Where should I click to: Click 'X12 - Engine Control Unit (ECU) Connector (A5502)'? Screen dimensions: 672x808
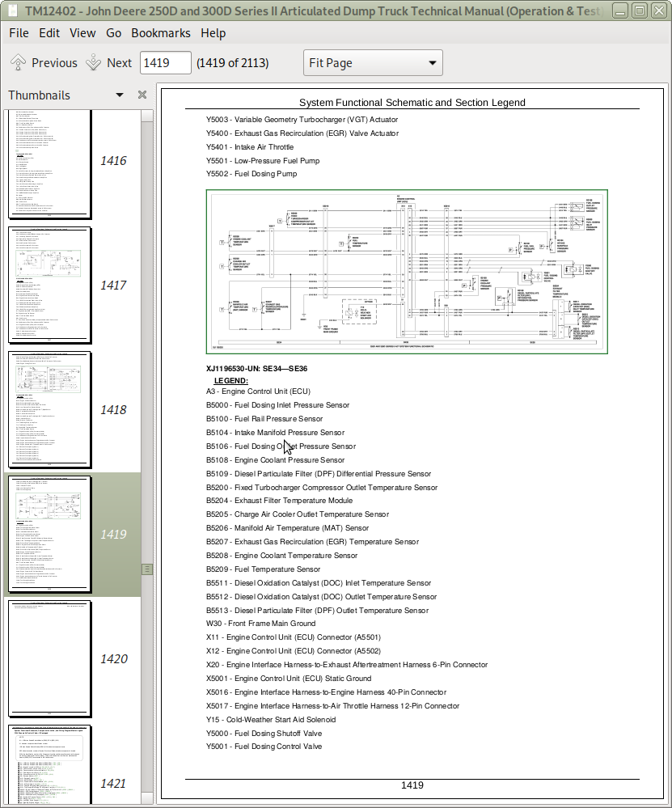(x=294, y=651)
